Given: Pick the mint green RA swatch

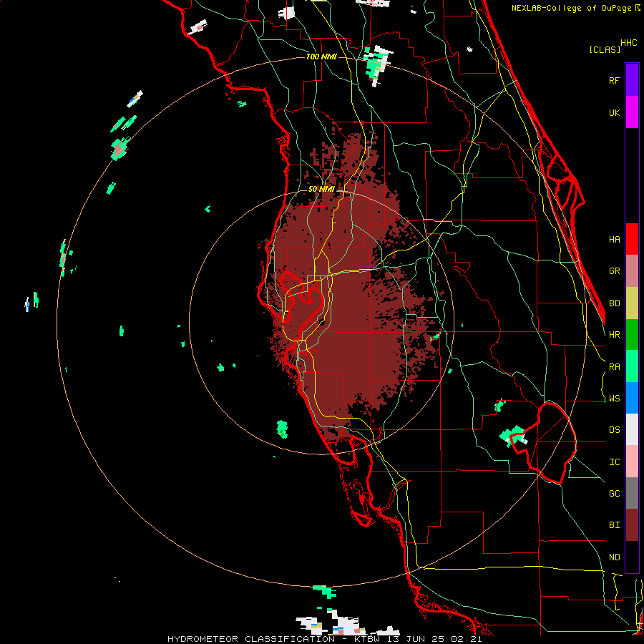Looking at the screenshot, I should click(632, 366).
